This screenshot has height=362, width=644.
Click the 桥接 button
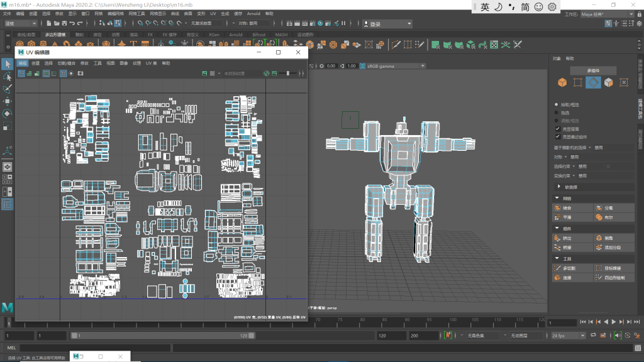coord(573,248)
